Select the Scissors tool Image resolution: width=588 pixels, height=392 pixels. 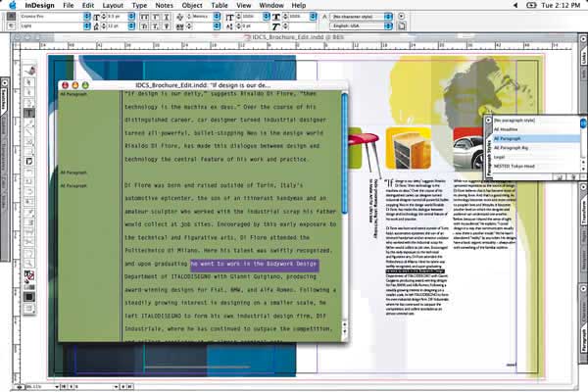click(x=29, y=242)
